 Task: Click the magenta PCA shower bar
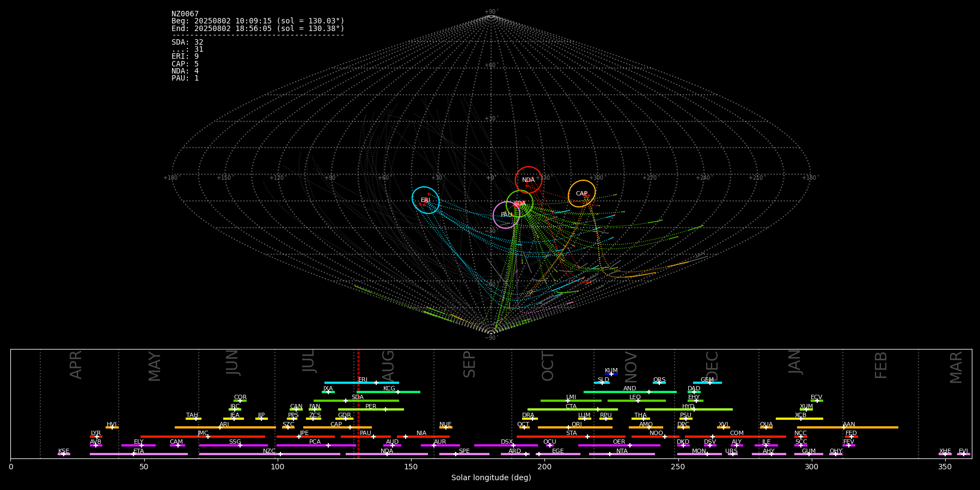(x=316, y=445)
